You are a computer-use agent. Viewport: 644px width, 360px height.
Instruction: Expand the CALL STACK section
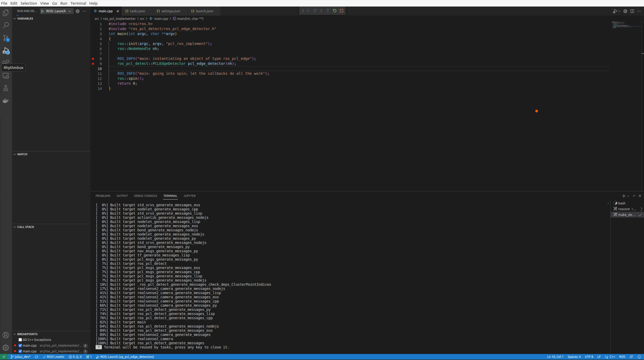(15, 227)
